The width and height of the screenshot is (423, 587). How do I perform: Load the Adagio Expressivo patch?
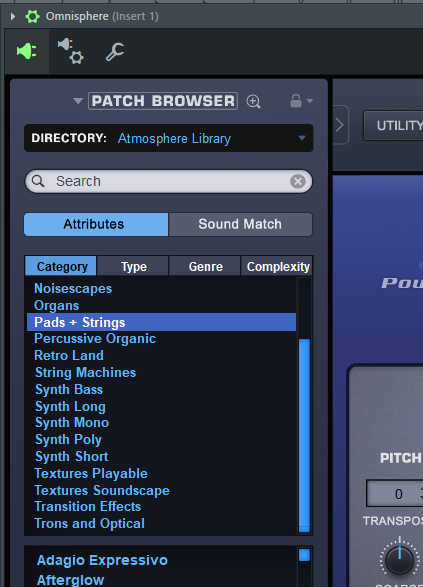pyautogui.click(x=102, y=560)
